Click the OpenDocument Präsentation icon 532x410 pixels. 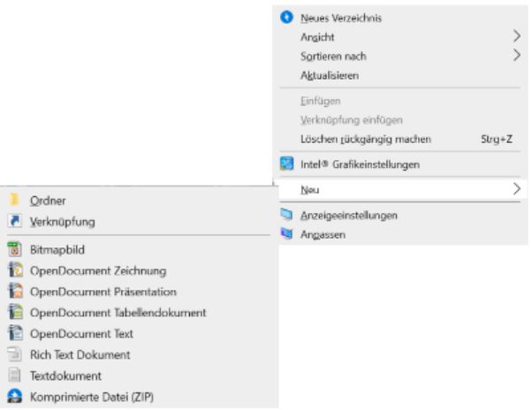15,292
